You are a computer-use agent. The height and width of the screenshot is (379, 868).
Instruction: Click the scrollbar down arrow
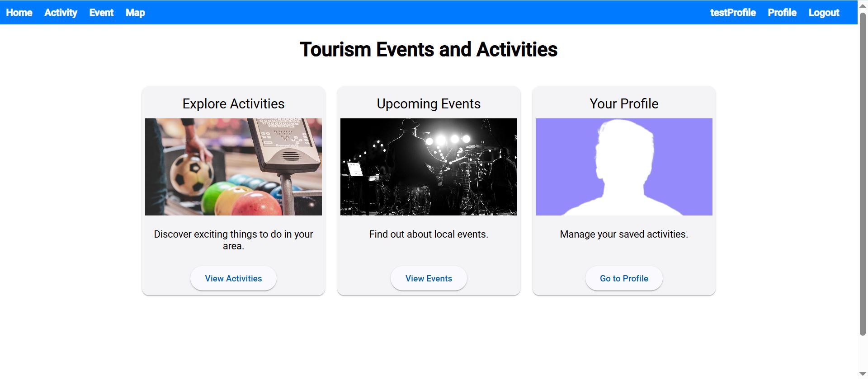coord(863,374)
